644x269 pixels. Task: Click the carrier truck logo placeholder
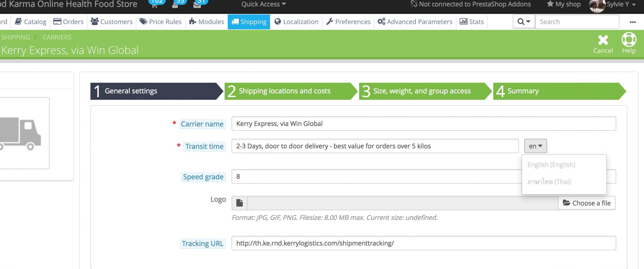[21, 133]
